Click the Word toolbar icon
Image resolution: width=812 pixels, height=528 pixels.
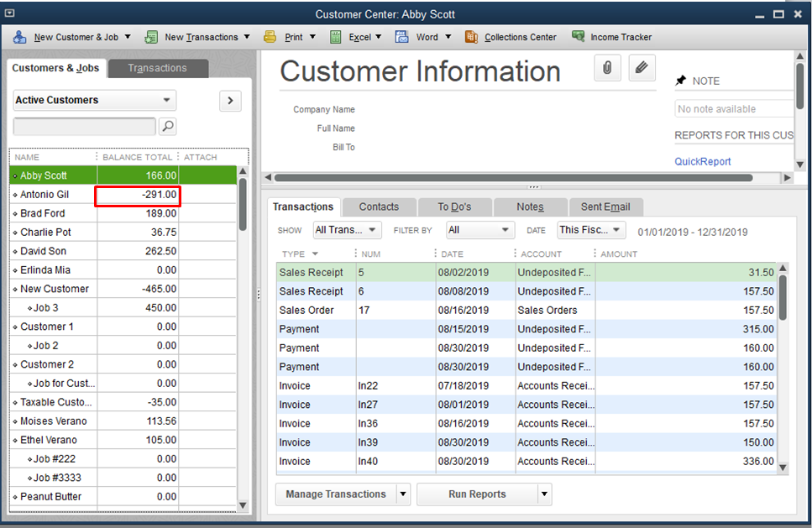point(403,37)
